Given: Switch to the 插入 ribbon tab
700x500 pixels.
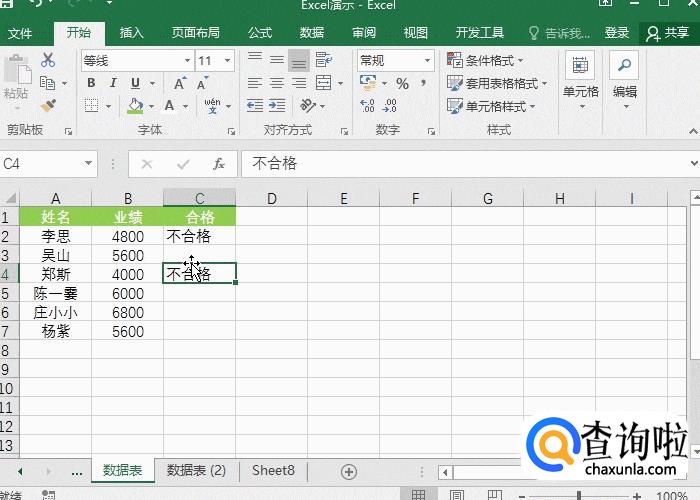Looking at the screenshot, I should (x=131, y=33).
